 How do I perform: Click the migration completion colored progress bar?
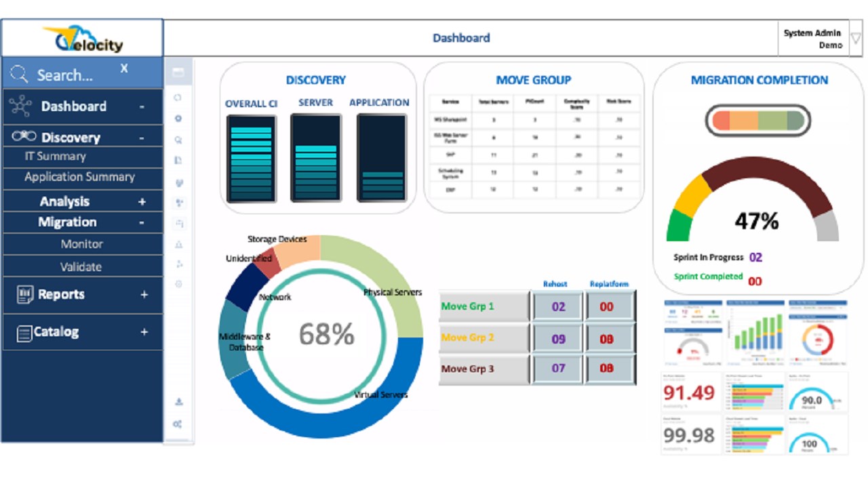tap(758, 121)
